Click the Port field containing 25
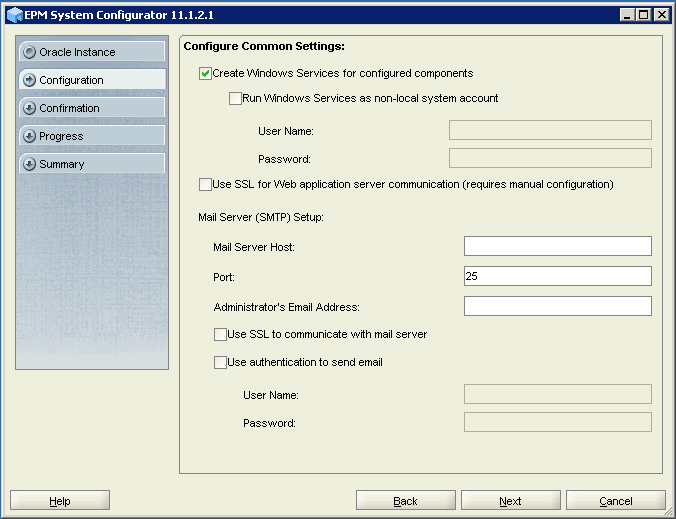Image resolution: width=676 pixels, height=519 pixels. coord(557,276)
